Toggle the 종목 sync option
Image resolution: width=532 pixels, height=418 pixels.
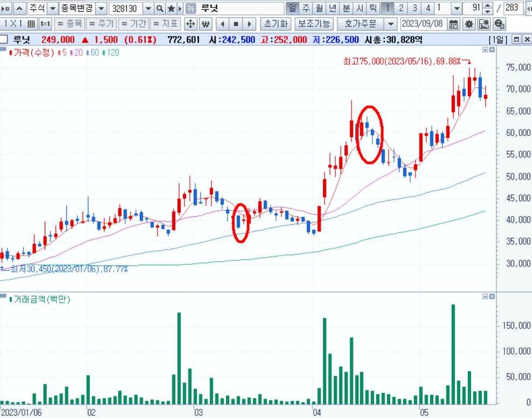coord(70,24)
